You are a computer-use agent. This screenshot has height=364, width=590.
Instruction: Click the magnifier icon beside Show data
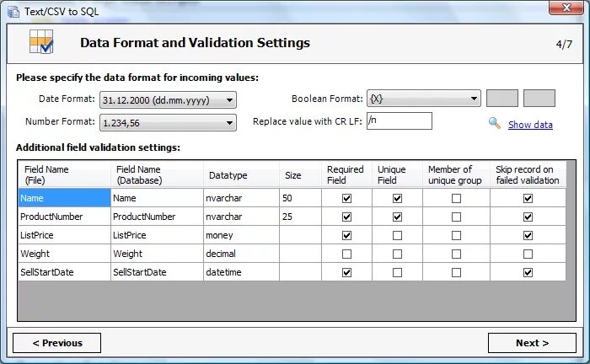tap(495, 123)
